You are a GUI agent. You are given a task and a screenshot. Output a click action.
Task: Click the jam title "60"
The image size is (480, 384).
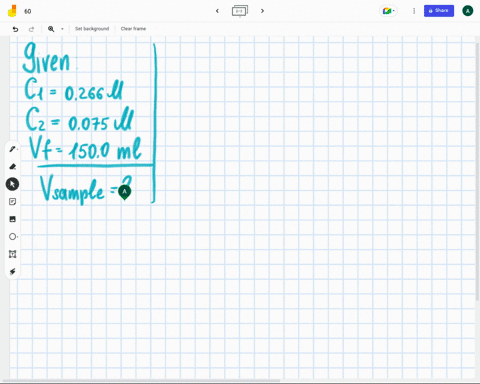tap(28, 11)
